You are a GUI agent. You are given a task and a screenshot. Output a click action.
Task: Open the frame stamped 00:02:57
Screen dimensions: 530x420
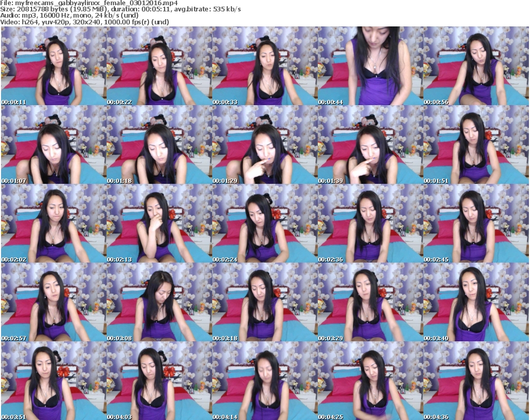click(x=54, y=302)
